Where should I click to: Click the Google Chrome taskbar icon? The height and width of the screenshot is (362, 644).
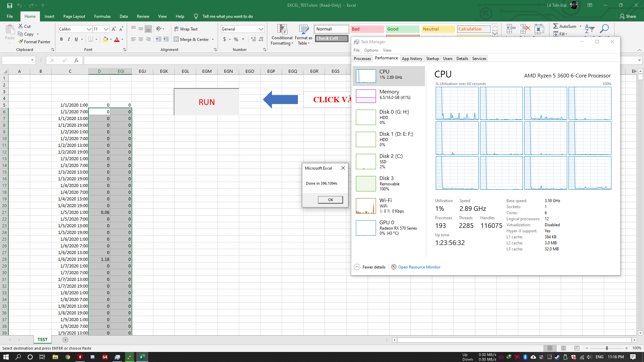click(68, 357)
